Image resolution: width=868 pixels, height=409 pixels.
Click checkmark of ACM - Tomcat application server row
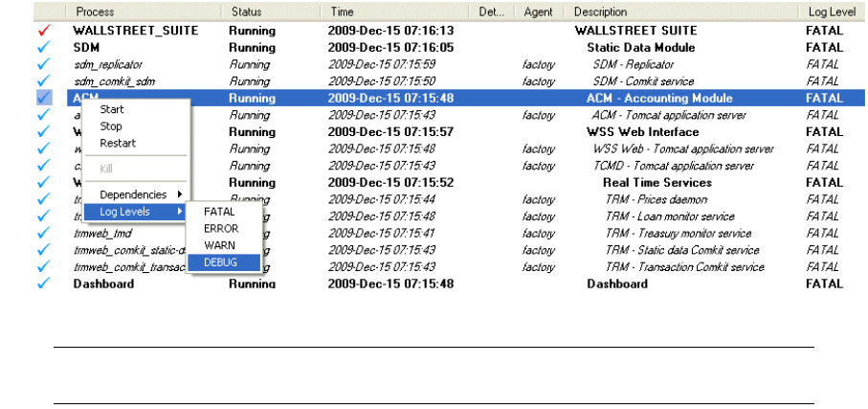point(44,115)
